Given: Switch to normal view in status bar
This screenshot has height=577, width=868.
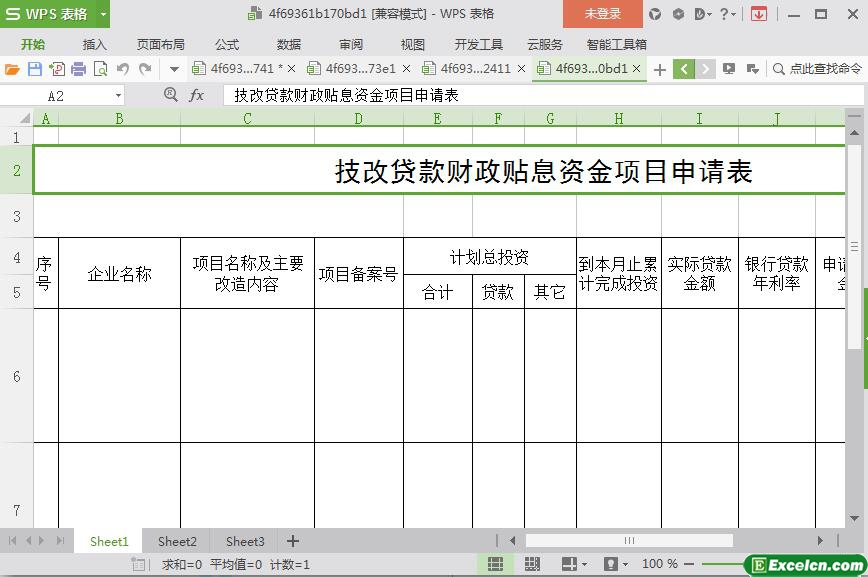Looking at the screenshot, I should tap(495, 564).
